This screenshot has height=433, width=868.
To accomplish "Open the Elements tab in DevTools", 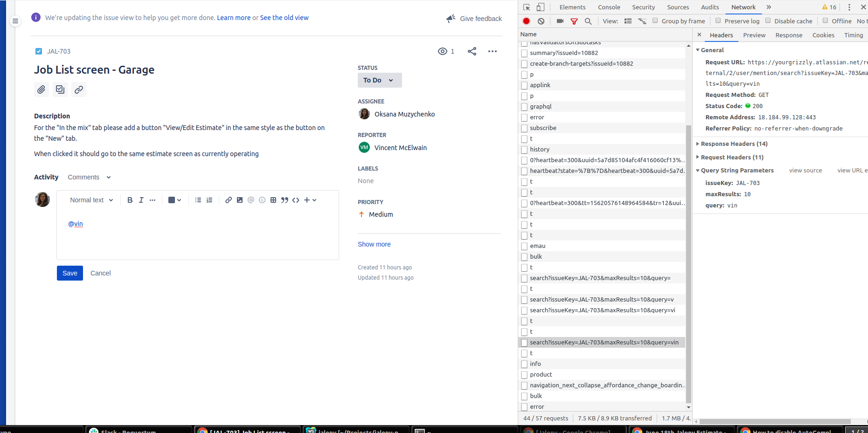I will pyautogui.click(x=572, y=7).
